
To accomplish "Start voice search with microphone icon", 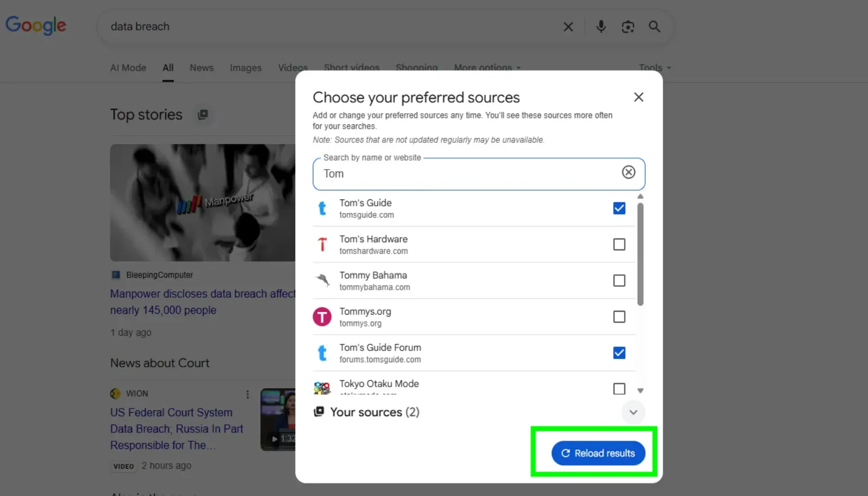I will click(x=601, y=27).
